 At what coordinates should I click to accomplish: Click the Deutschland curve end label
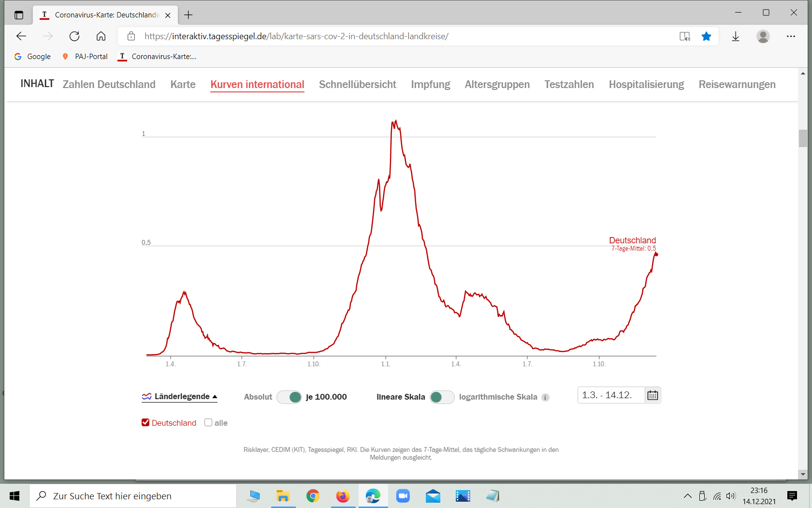633,243
